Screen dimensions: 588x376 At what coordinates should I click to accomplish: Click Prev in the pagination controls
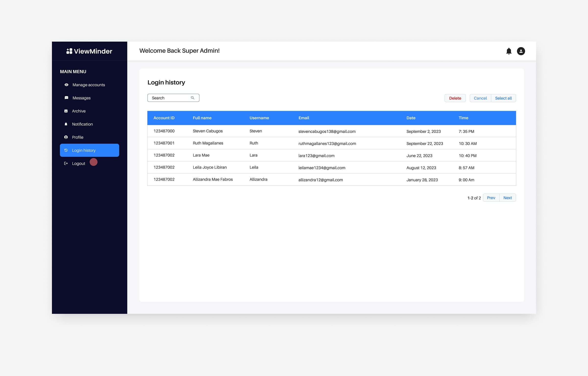491,198
